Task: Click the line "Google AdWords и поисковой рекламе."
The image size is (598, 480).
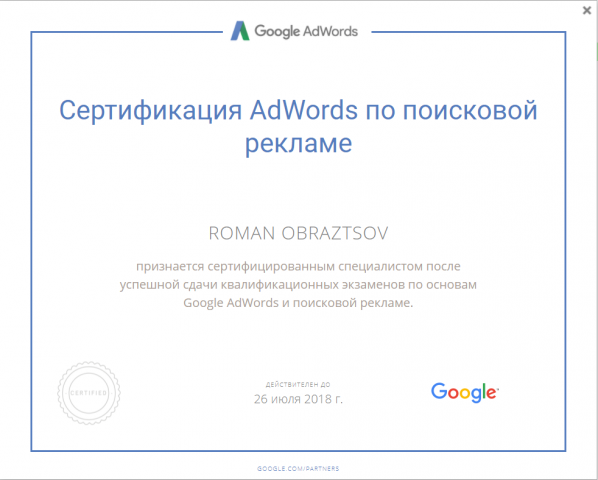Action: coord(298,303)
